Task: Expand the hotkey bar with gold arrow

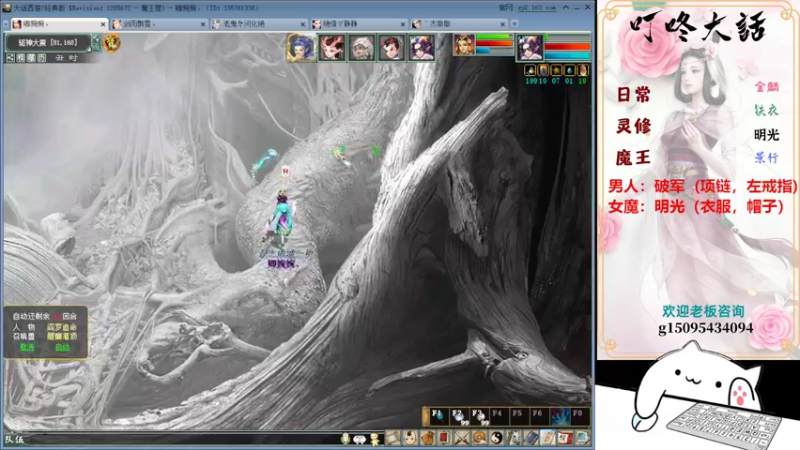Action: [x=426, y=416]
